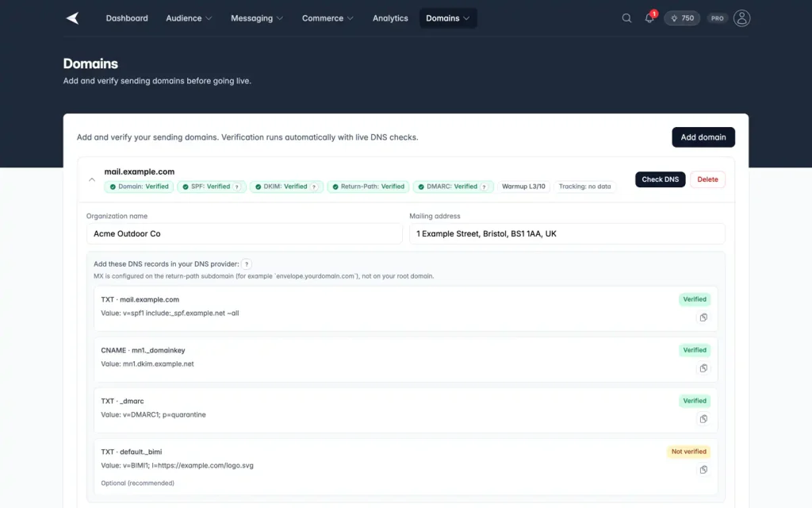Click the 'Warmup L3/10' chip
The image size is (812, 508).
pyautogui.click(x=523, y=187)
